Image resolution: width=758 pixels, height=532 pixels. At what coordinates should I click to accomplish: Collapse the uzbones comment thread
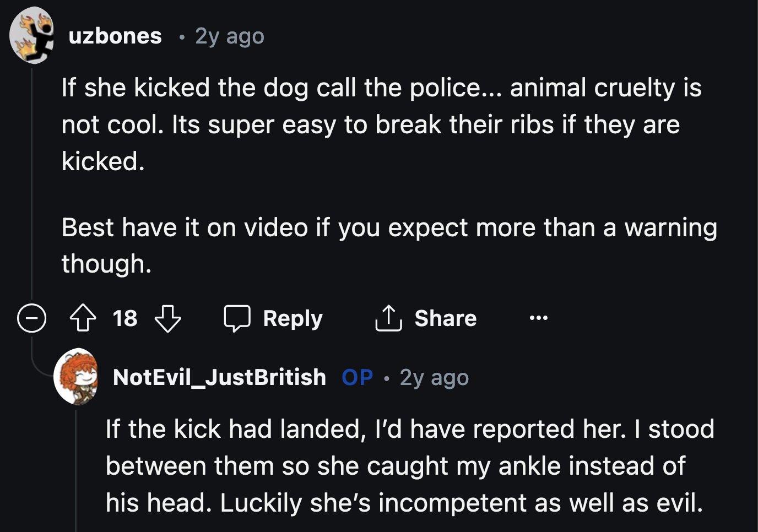[x=31, y=318]
